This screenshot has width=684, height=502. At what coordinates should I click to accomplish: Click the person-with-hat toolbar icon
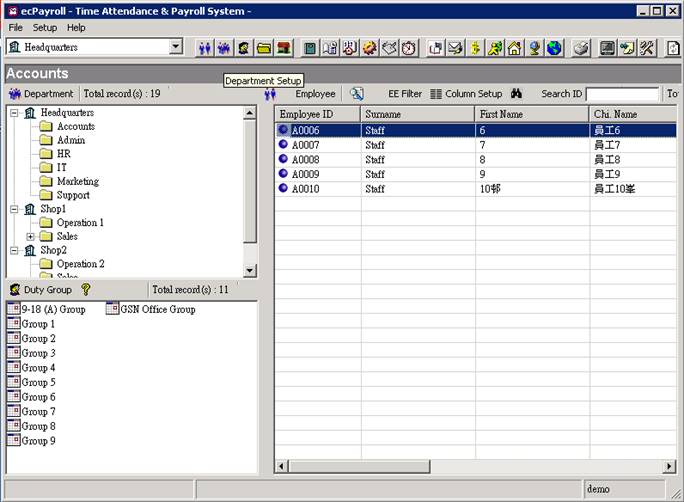pos(244,48)
